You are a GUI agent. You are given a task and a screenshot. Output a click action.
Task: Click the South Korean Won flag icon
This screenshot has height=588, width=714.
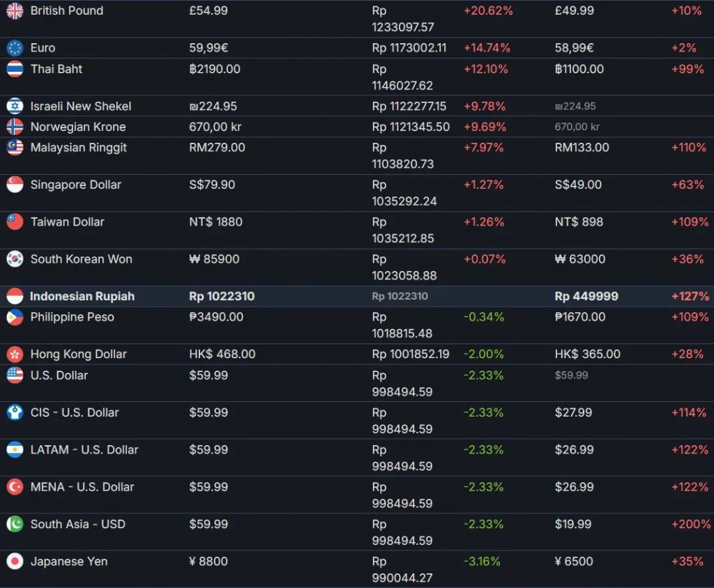pos(15,259)
